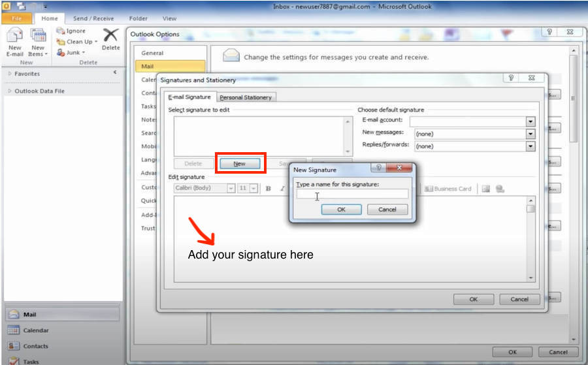This screenshot has height=365, width=588.
Task: Insert a Business Card in the signature
Action: click(x=448, y=189)
